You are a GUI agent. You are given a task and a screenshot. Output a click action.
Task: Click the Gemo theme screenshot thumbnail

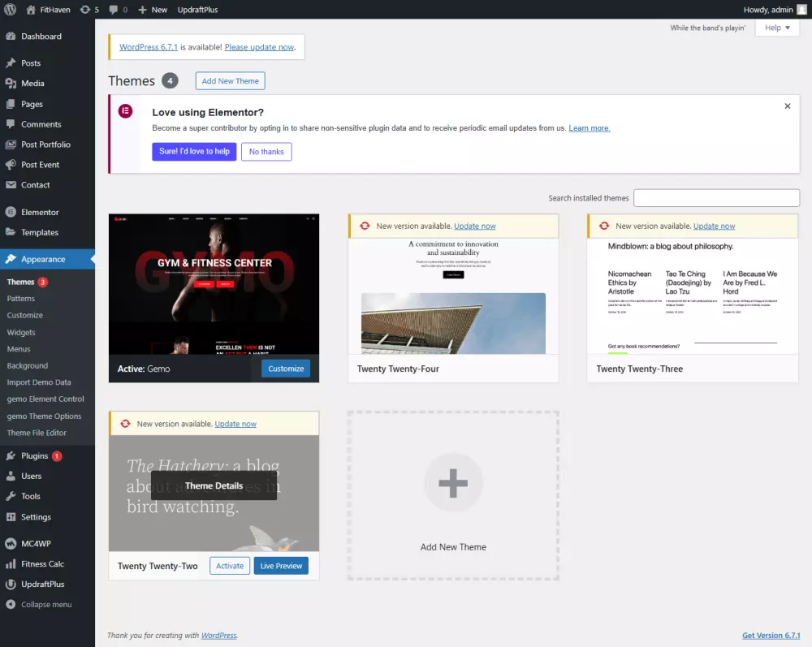point(214,284)
